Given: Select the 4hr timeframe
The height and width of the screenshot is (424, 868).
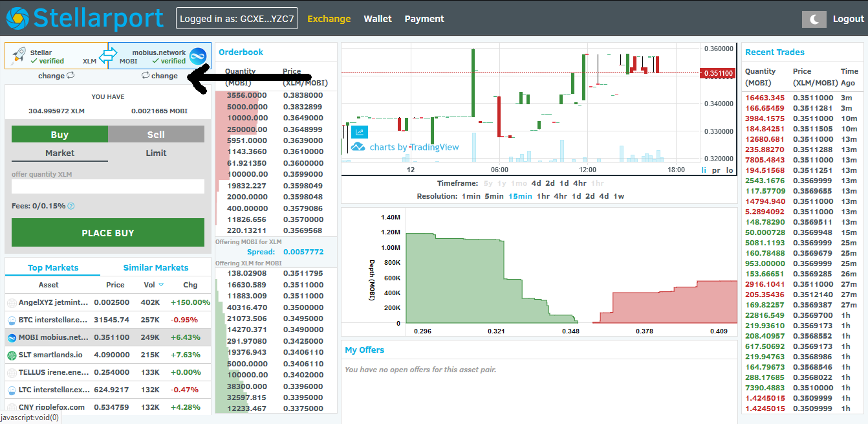Looking at the screenshot, I should [x=580, y=183].
